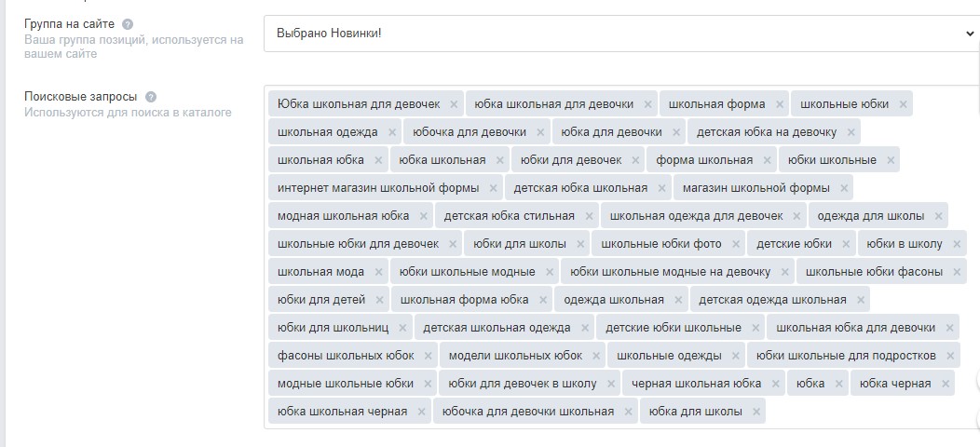Remove tag 'юбка школьная для девочки'

tap(647, 104)
